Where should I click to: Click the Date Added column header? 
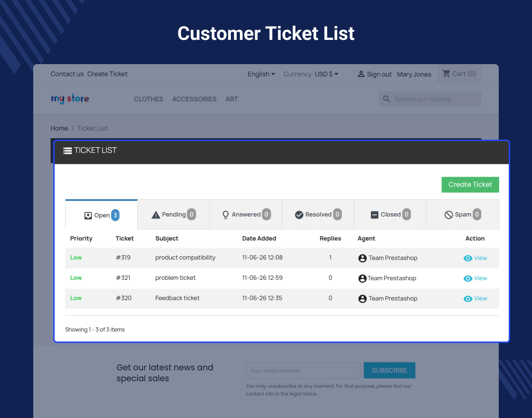(259, 238)
